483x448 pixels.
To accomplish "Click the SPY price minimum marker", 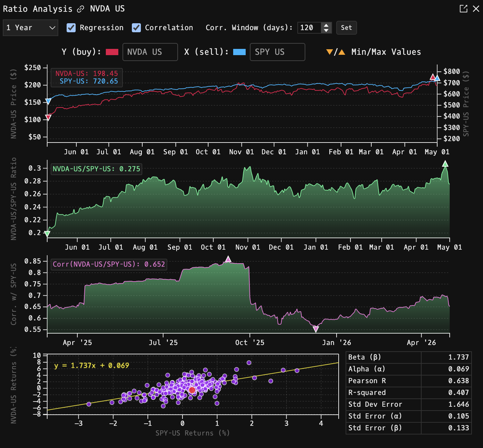I will (x=48, y=101).
